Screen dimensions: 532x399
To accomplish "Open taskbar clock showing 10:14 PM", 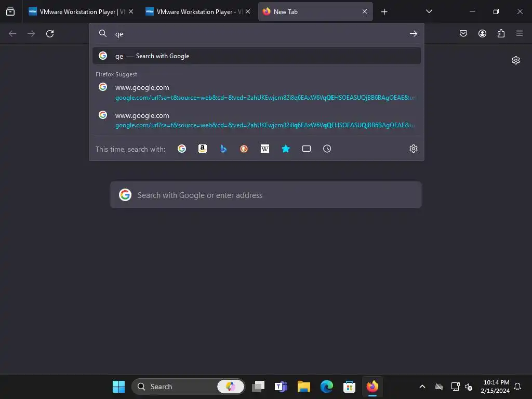I will coord(495,387).
